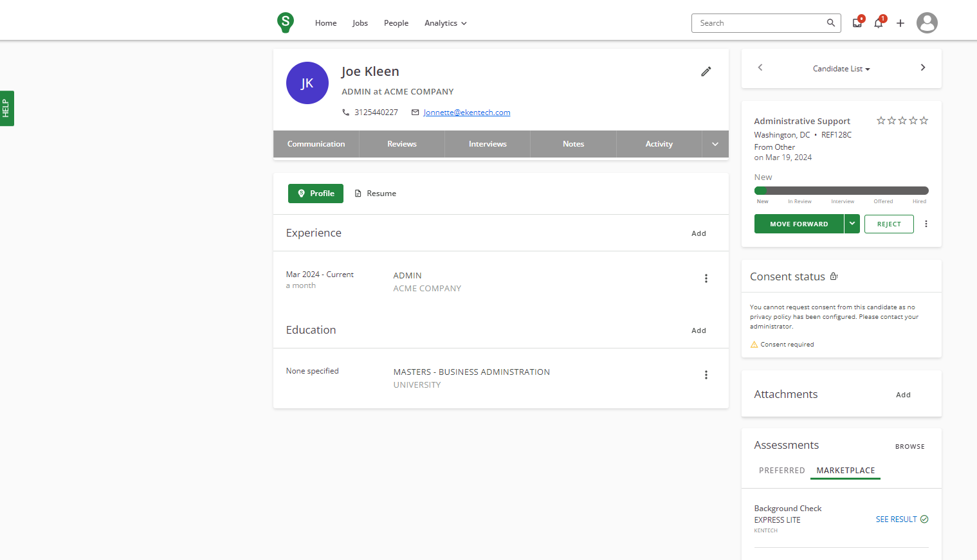Open the inbox messages icon
977x560 pixels.
[857, 23]
